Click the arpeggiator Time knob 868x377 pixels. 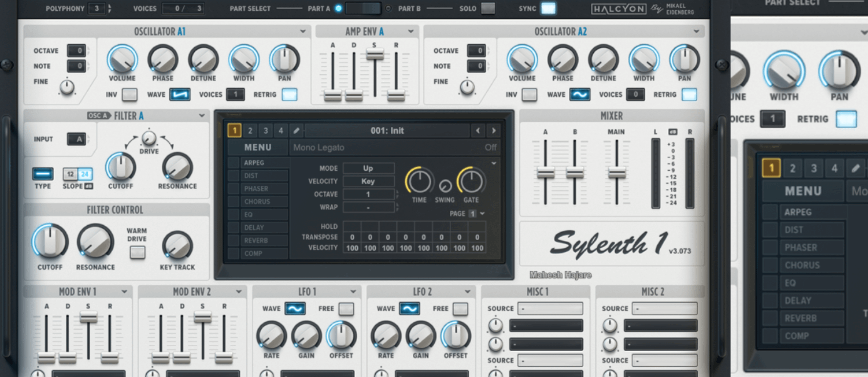tap(420, 181)
